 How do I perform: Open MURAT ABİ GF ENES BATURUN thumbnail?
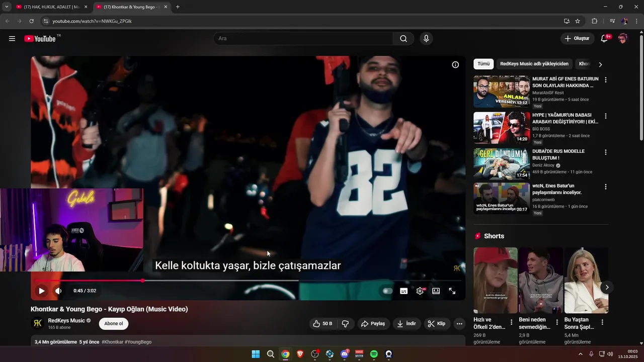coord(502,92)
